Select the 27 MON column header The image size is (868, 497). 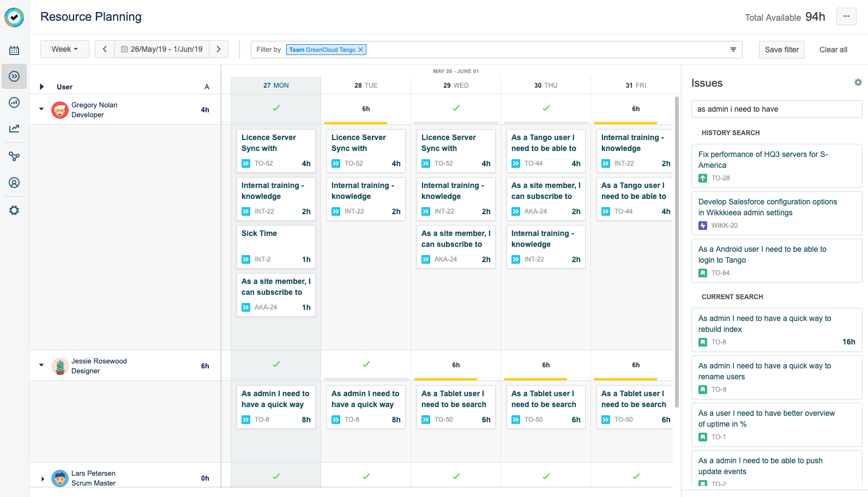[x=276, y=86]
